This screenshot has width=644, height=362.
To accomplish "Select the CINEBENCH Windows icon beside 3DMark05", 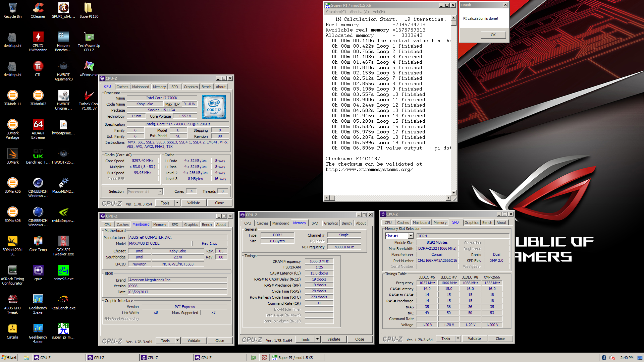I will (38, 187).
